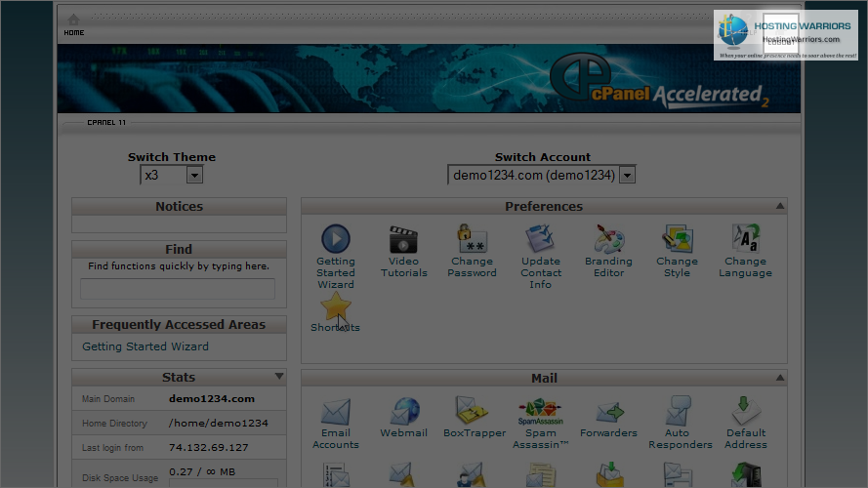Click the Disk Space Usage value 0.27 / ∞ MB
Viewport: 868px width, 488px height.
[202, 471]
